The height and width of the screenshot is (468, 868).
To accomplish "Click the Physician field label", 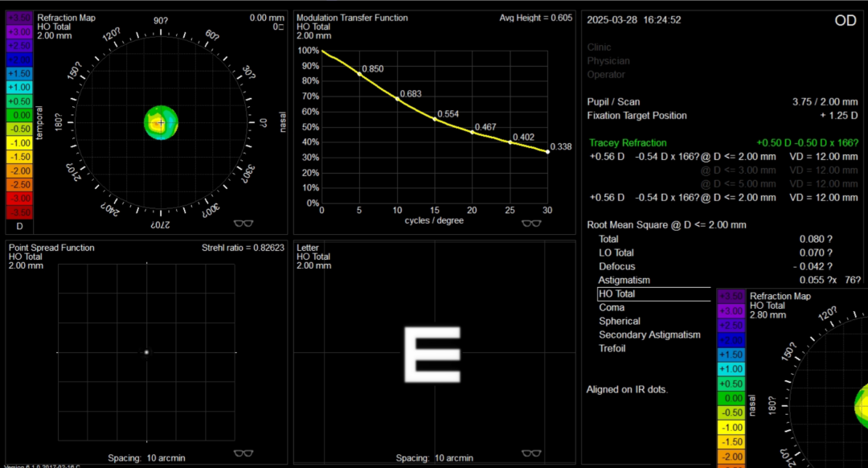I will pyautogui.click(x=608, y=61).
